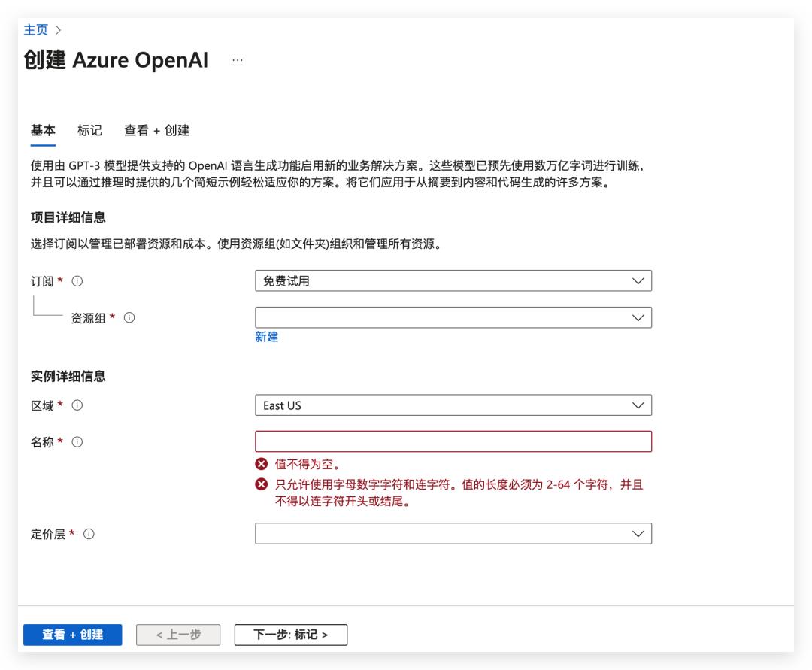Click the 查看 + 创建 button
The image size is (812, 670).
72,635
